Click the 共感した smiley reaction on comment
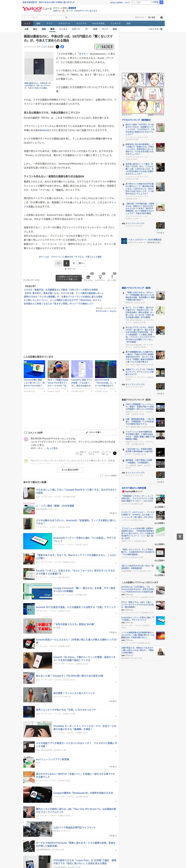This screenshot has height=868, width=186. click(x=78, y=453)
